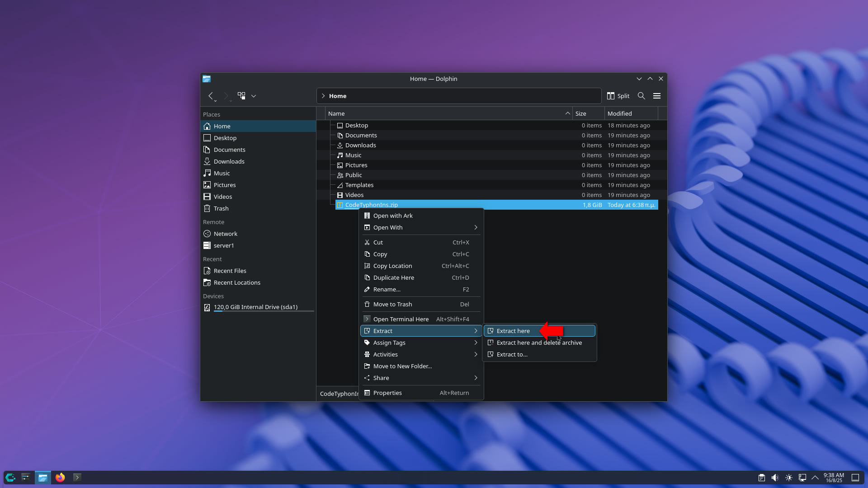Open Documents in Places sidebar
868x488 pixels.
click(258, 150)
